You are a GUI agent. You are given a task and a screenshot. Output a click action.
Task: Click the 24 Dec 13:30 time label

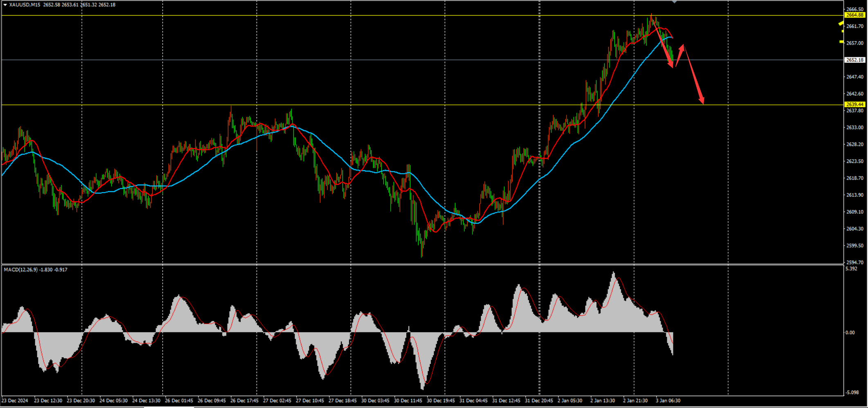(x=146, y=401)
